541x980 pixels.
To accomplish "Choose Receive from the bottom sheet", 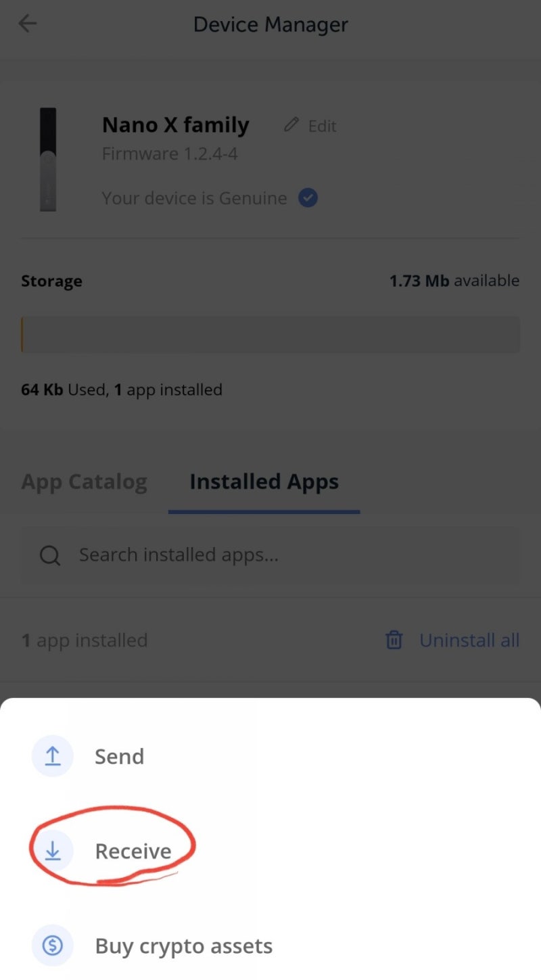I will (x=270, y=851).
